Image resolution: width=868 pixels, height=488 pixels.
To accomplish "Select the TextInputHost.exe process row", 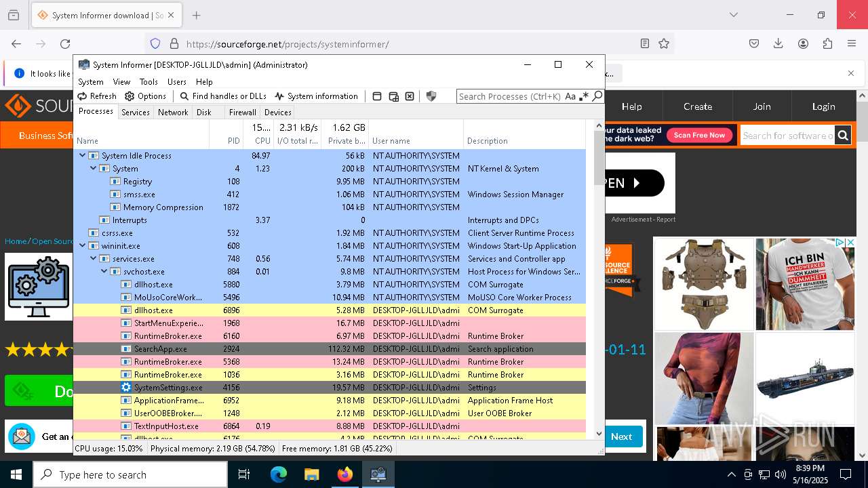I will coord(330,426).
